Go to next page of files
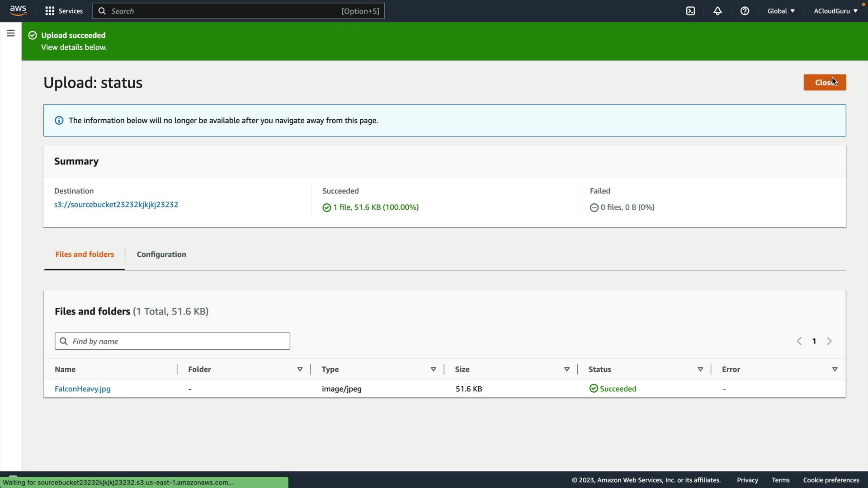 [x=829, y=341]
